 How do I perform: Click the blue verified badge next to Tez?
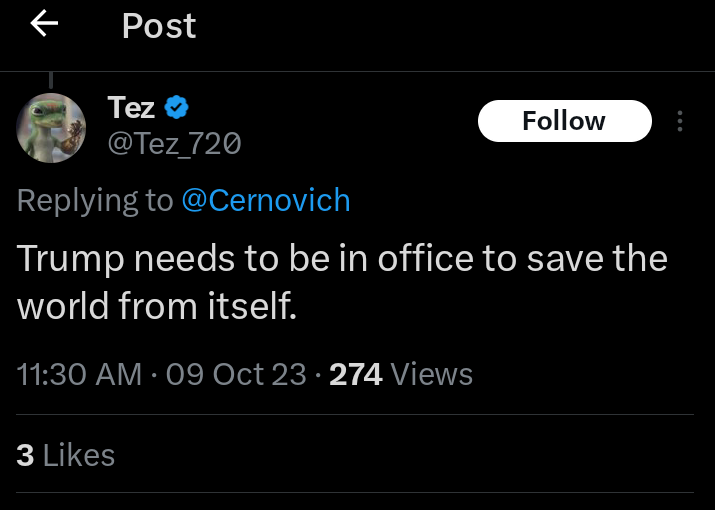point(176,105)
